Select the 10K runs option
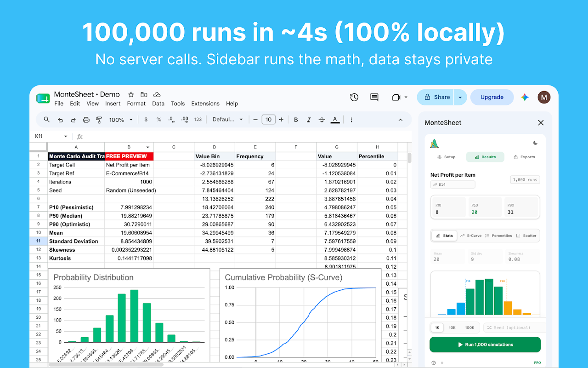 pos(452,328)
